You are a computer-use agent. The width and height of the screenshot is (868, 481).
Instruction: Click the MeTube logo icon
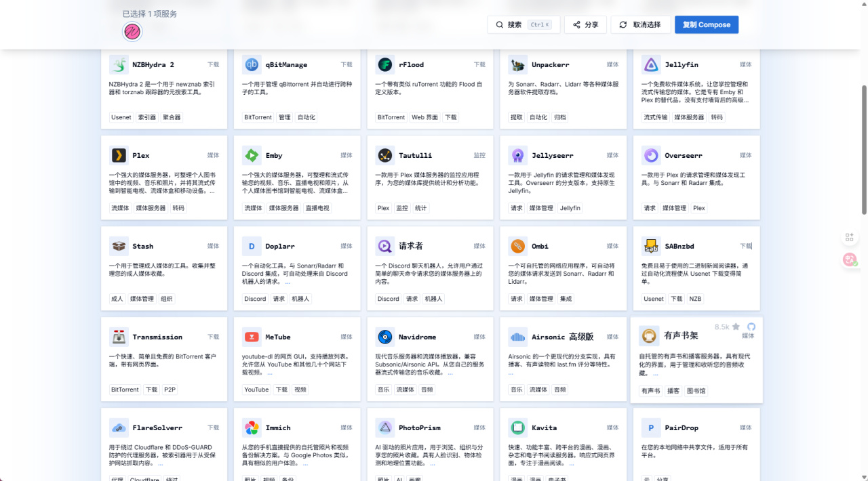pyautogui.click(x=252, y=337)
